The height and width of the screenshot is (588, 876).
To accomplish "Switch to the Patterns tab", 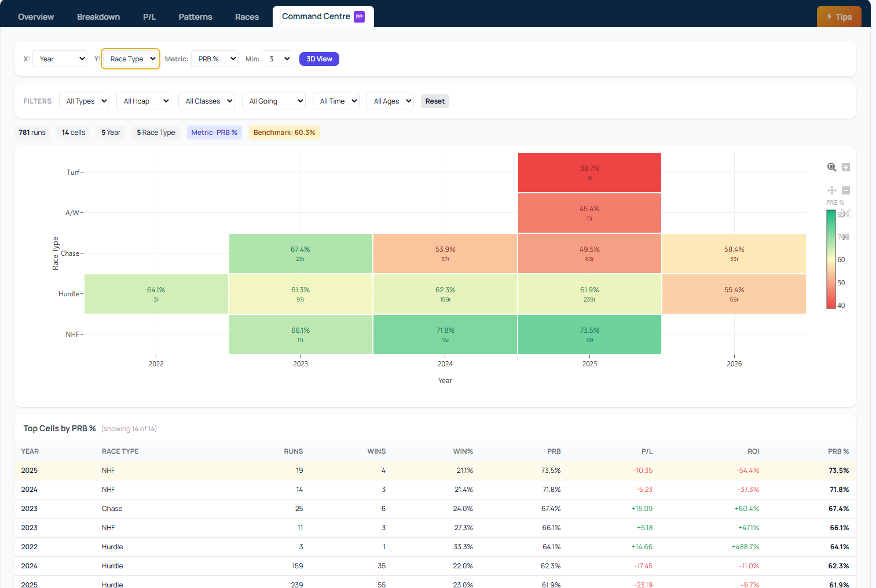I will click(195, 17).
